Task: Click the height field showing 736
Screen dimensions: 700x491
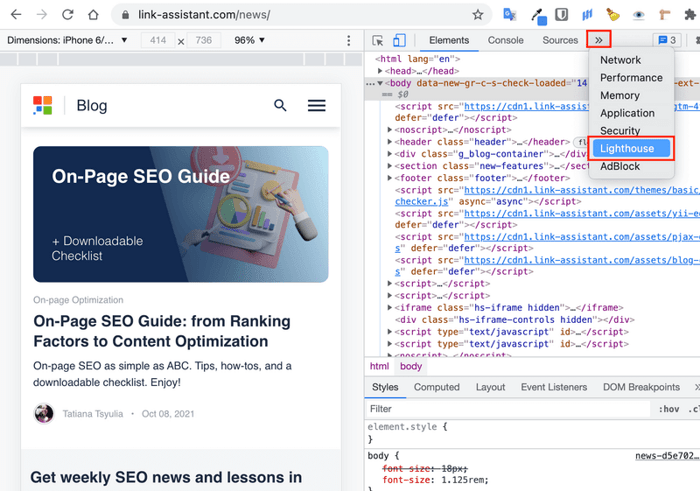Action: (x=204, y=40)
